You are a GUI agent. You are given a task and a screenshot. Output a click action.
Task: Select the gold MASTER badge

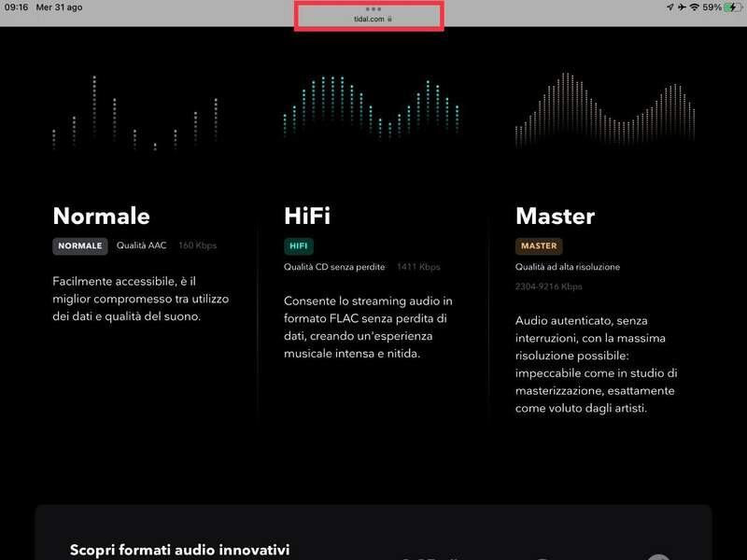point(539,246)
